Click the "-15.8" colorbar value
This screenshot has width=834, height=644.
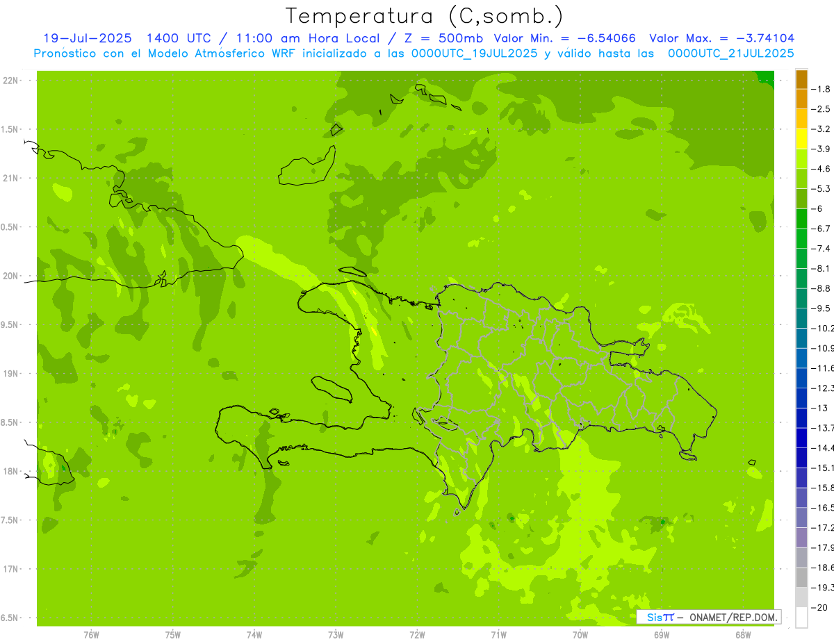click(823, 487)
